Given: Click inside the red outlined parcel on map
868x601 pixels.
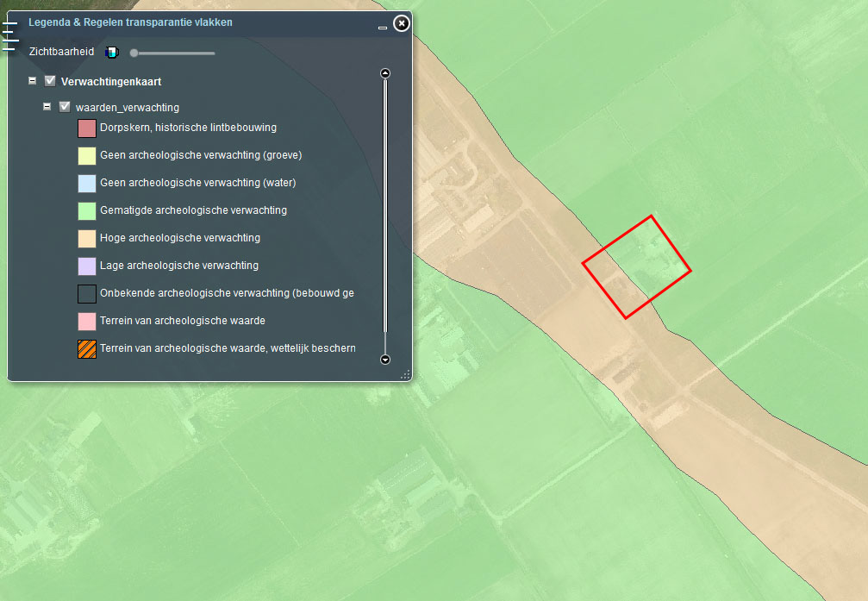Looking at the screenshot, I should click(x=637, y=266).
